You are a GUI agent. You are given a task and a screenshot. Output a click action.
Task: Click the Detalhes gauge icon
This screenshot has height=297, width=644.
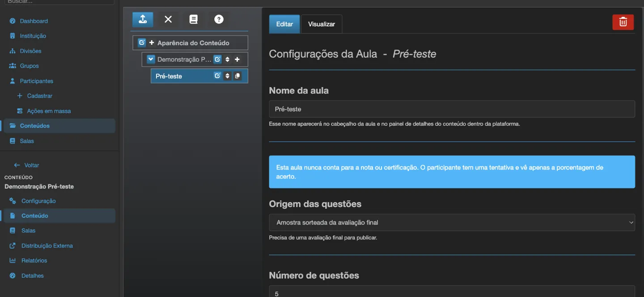[x=13, y=276]
